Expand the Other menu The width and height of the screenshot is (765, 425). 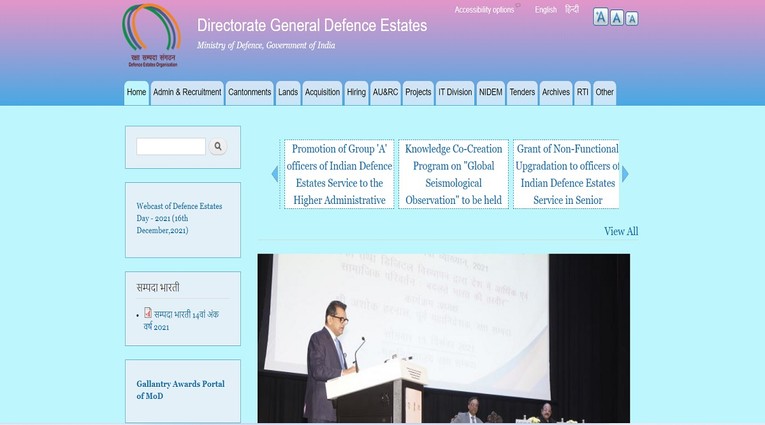pos(604,92)
